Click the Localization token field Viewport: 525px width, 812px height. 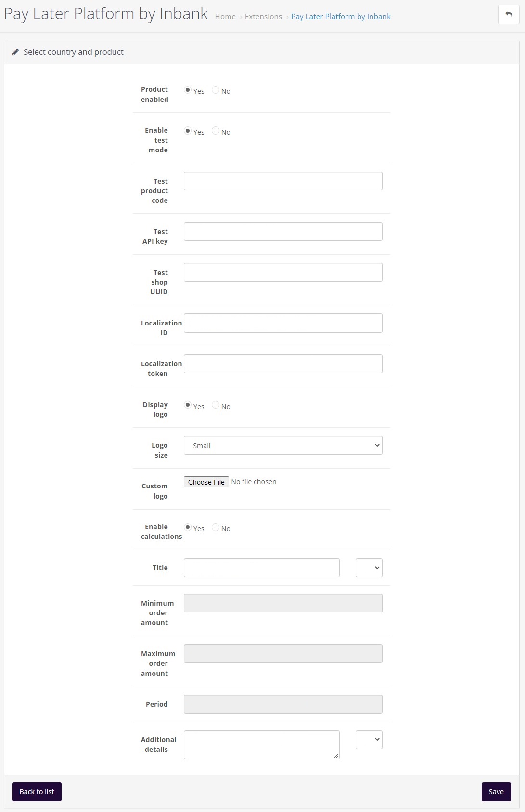[x=283, y=364]
